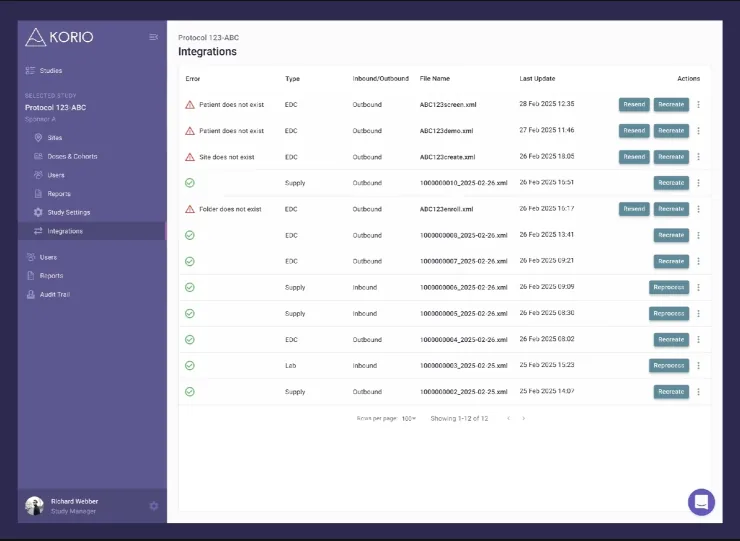Open more options for 1000000002_2025-02-25.xml
This screenshot has width=740, height=541.
698,391
